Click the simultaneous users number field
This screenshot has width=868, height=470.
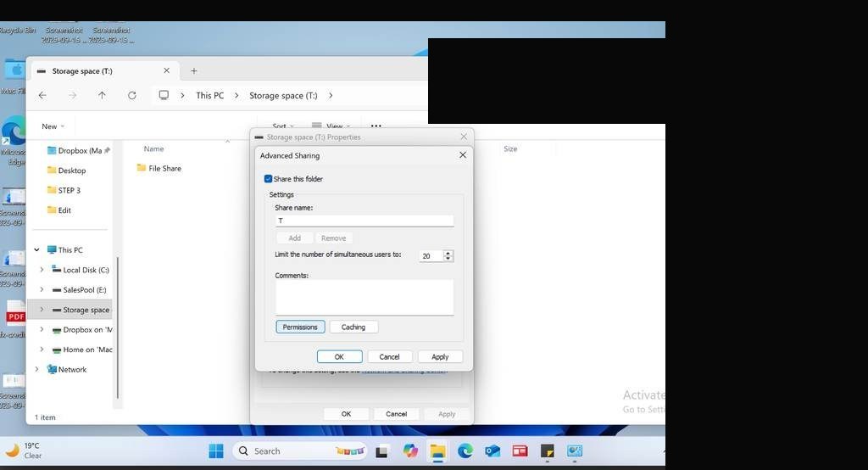[x=431, y=255]
